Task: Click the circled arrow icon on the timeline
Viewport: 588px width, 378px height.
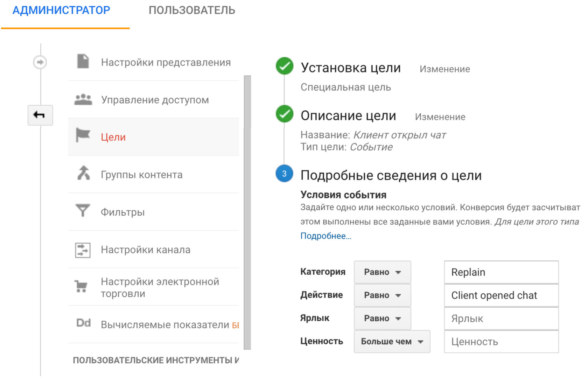Action: [x=40, y=62]
